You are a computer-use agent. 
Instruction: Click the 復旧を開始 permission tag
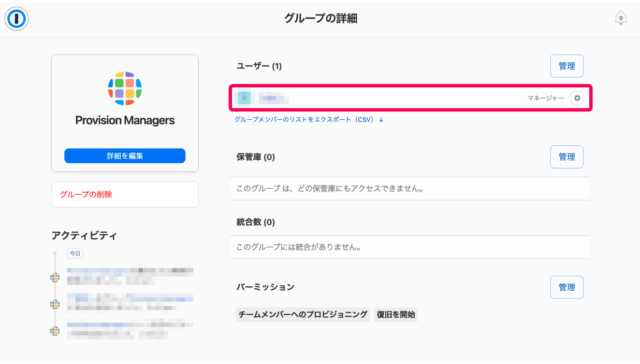pos(396,315)
